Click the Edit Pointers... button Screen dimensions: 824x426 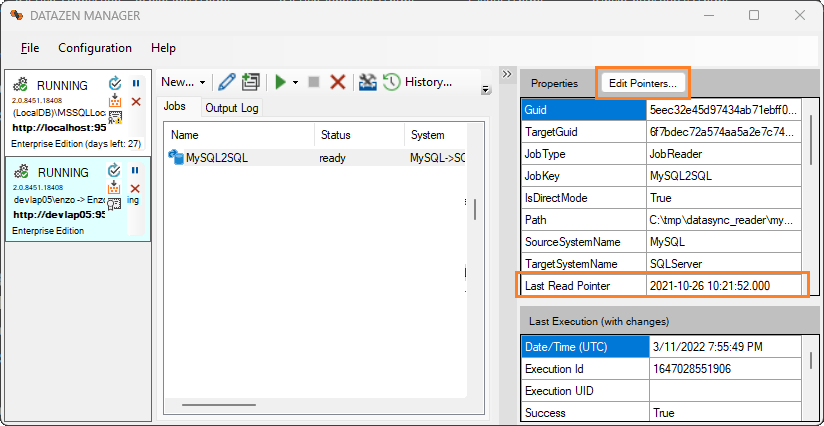[x=643, y=83]
